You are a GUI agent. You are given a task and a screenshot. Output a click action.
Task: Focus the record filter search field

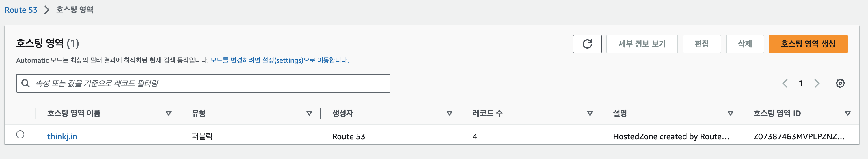203,83
